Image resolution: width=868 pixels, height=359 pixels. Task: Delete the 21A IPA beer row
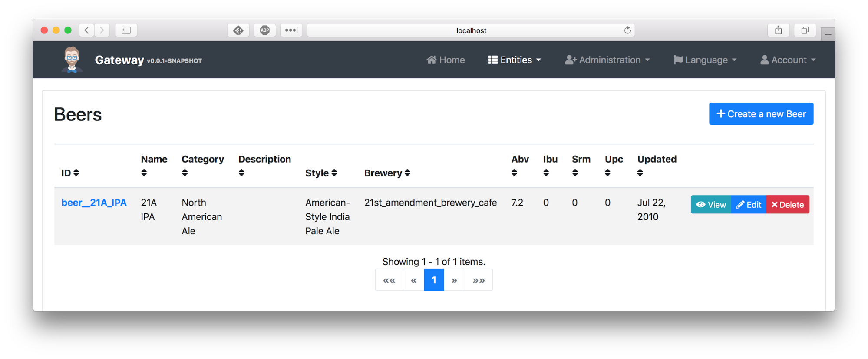click(x=787, y=205)
